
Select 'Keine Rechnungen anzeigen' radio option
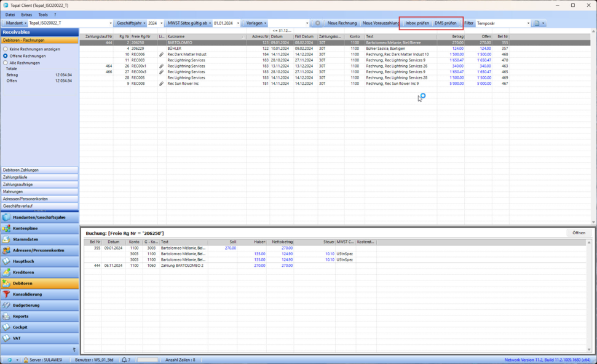[6, 49]
